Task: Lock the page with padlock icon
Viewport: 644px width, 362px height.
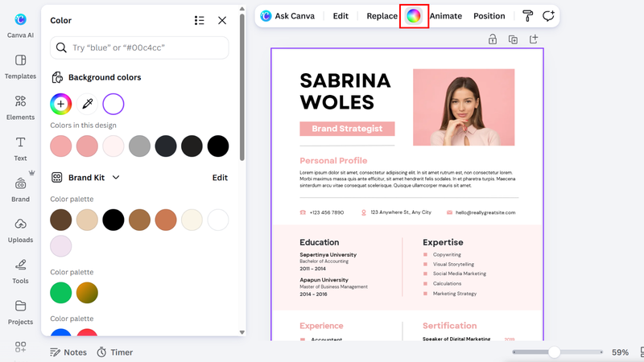Action: pos(493,39)
